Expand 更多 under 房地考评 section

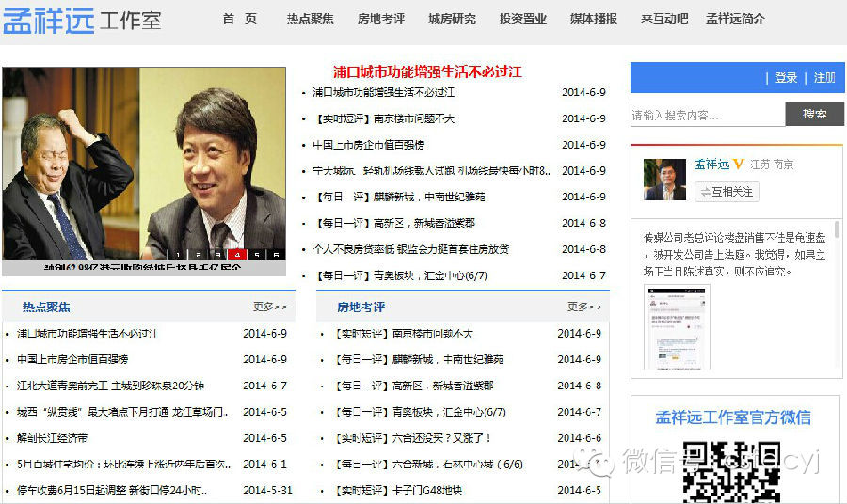pyautogui.click(x=584, y=307)
